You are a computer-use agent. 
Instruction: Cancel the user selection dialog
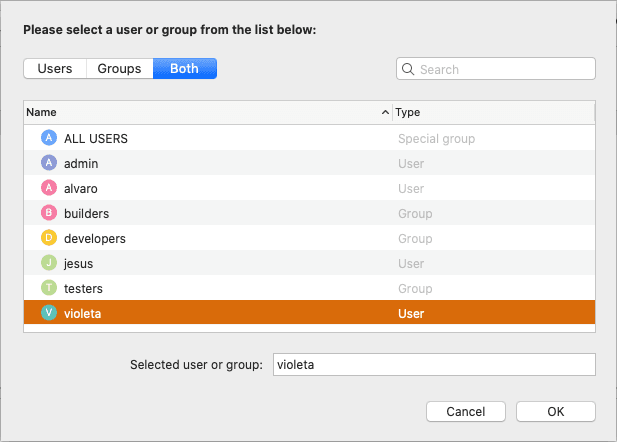click(x=466, y=412)
